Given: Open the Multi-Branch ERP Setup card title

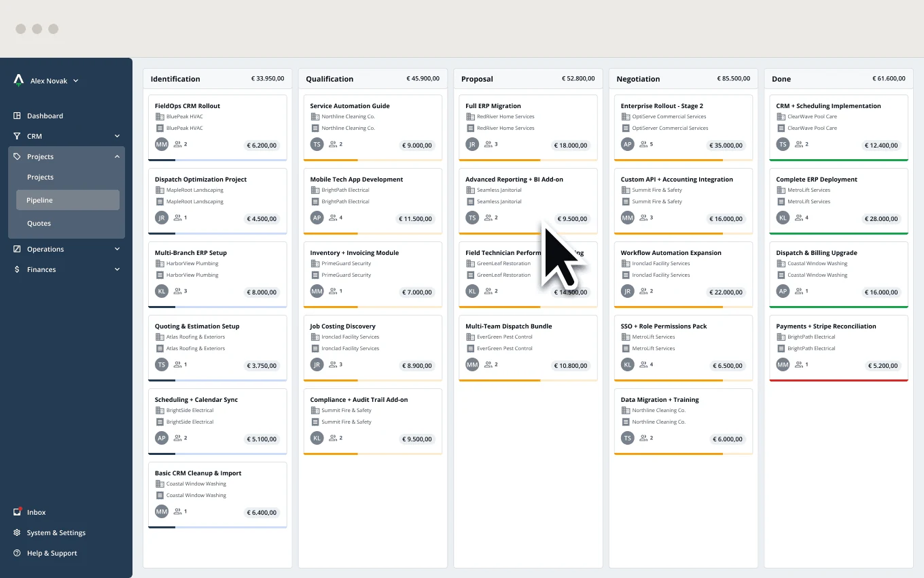Looking at the screenshot, I should (191, 253).
